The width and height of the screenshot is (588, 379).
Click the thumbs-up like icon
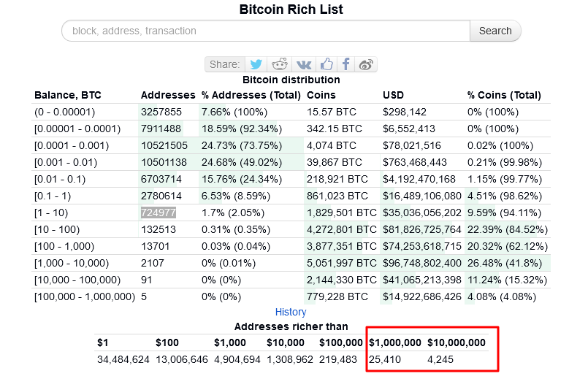click(x=327, y=64)
